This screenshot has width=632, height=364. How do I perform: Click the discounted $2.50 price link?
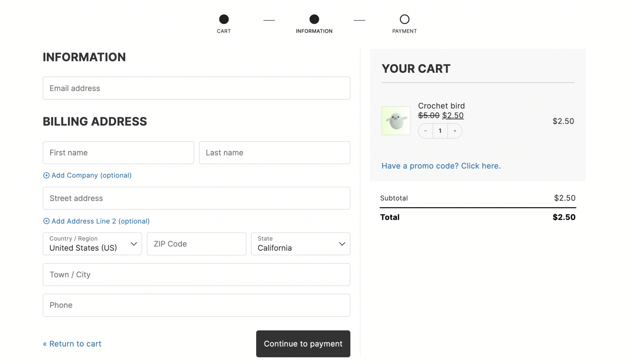(453, 115)
